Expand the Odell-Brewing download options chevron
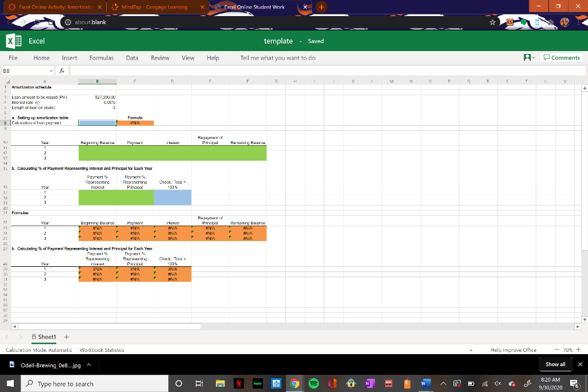Viewport: 588px width, 392px height. coord(88,364)
